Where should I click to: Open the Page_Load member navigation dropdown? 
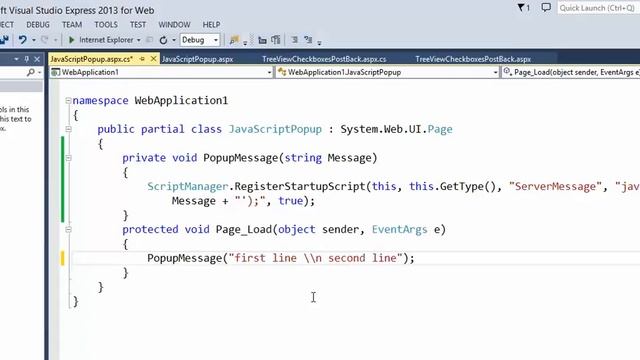pyautogui.click(x=571, y=72)
